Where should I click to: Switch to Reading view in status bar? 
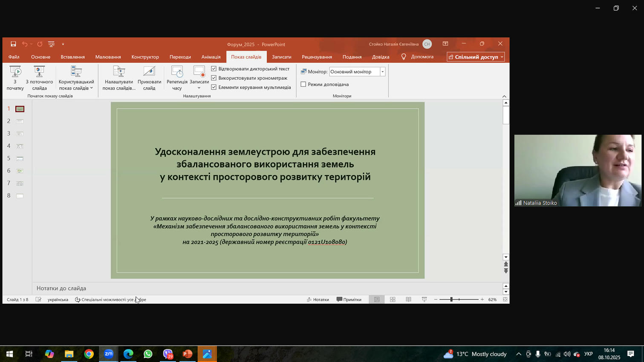click(x=408, y=299)
